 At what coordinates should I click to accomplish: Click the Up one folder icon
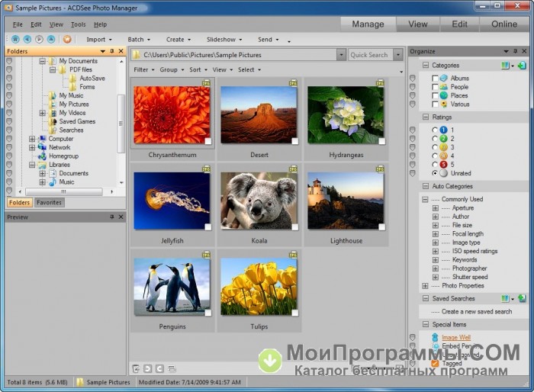point(50,39)
